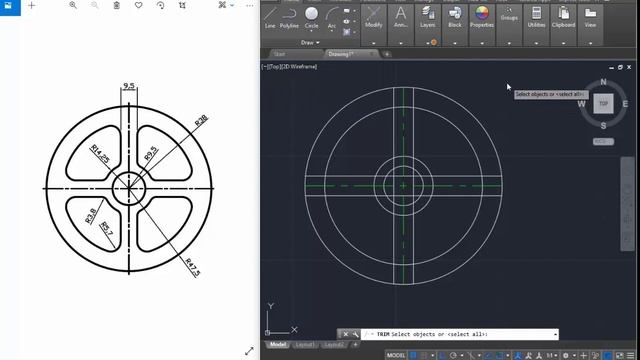Restore the drawing viewport window
Screen dimensions: 640x360
(620, 67)
